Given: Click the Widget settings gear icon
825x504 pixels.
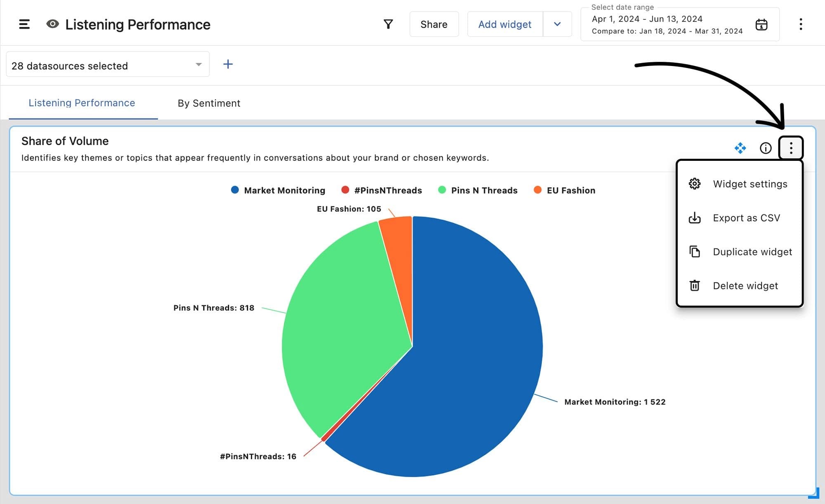Looking at the screenshot, I should tap(695, 184).
